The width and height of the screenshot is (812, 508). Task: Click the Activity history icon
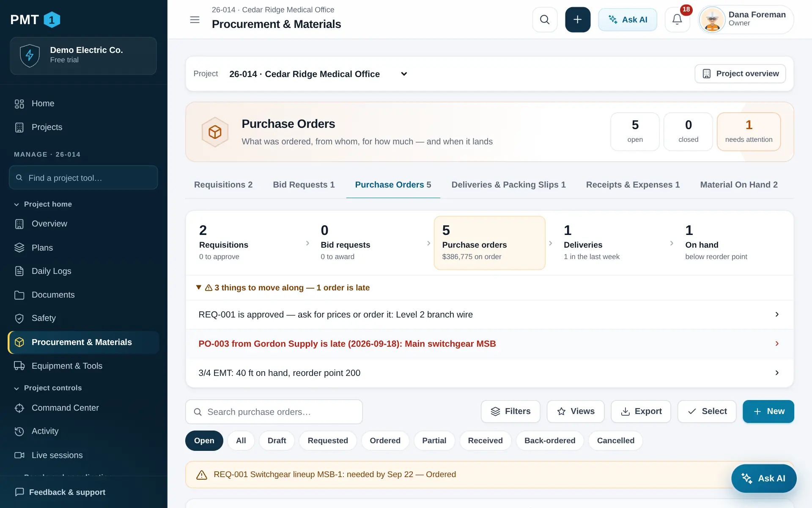point(19,431)
